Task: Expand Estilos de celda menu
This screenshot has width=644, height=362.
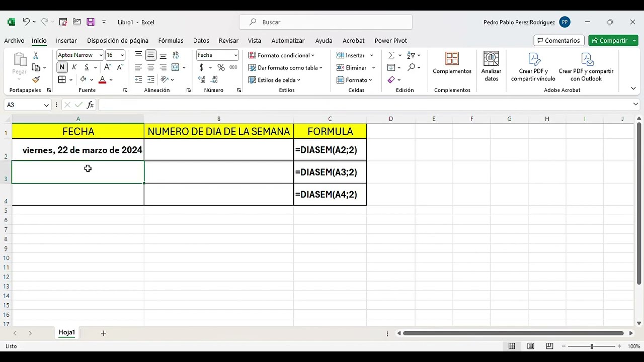Action: tap(274, 80)
